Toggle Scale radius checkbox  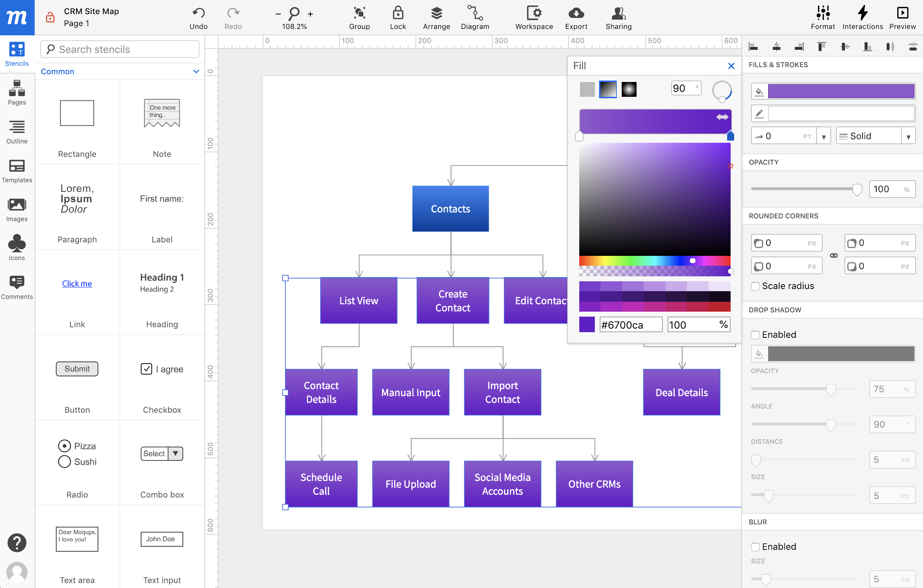pyautogui.click(x=755, y=286)
